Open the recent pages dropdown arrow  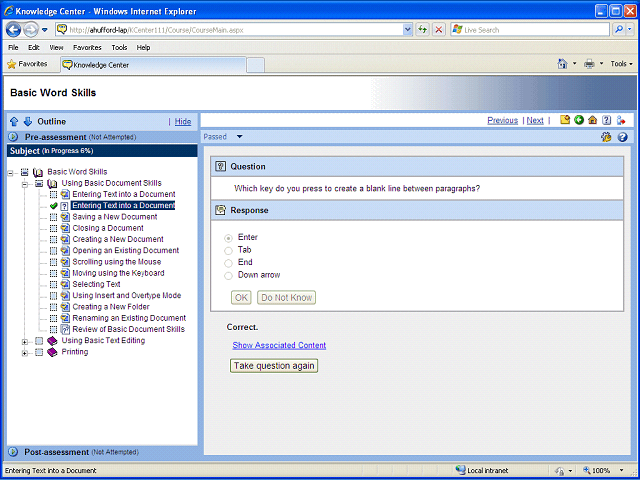click(45, 30)
